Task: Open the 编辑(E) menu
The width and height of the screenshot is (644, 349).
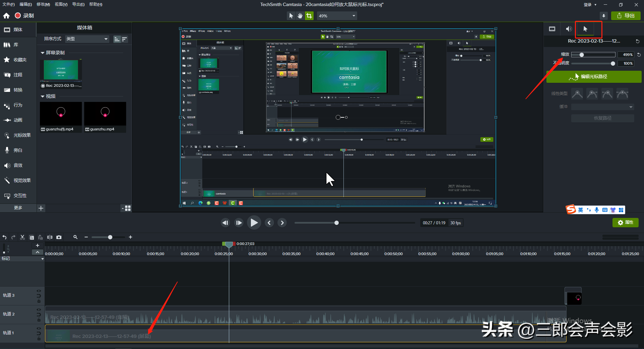Action: click(x=25, y=4)
